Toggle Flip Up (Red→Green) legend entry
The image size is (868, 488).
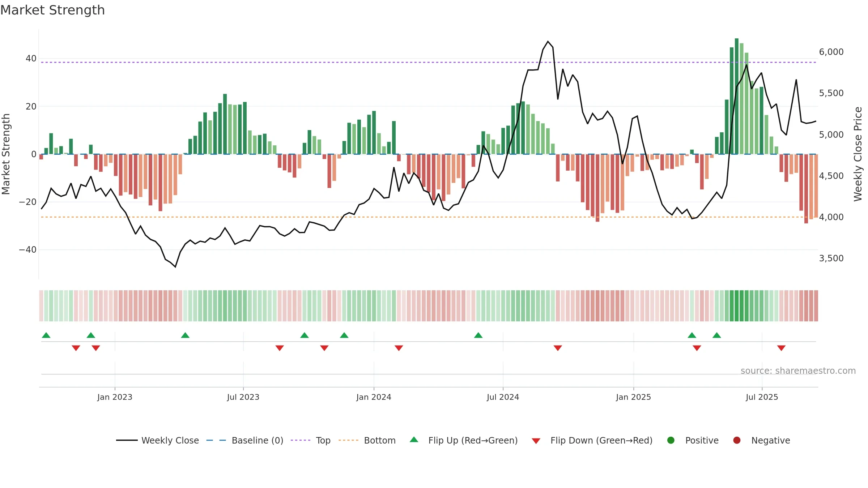(x=464, y=440)
